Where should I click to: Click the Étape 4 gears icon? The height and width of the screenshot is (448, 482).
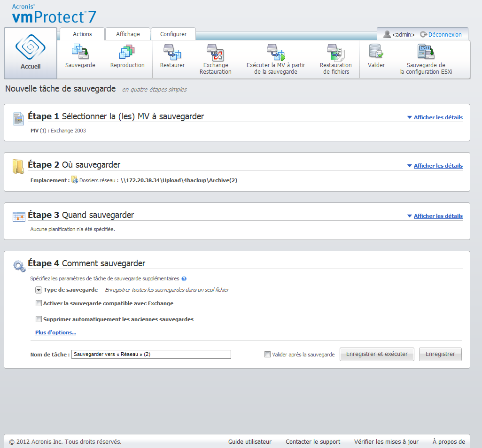click(19, 266)
